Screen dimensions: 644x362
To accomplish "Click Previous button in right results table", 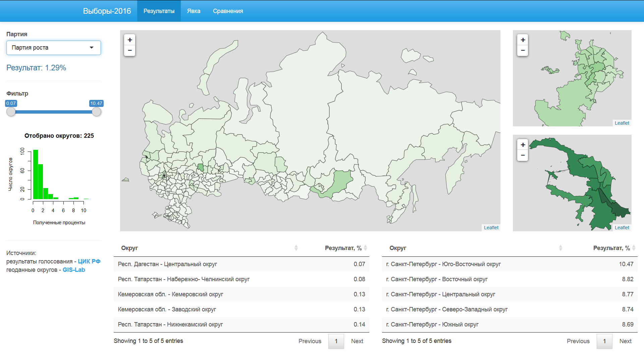I will click(578, 341).
